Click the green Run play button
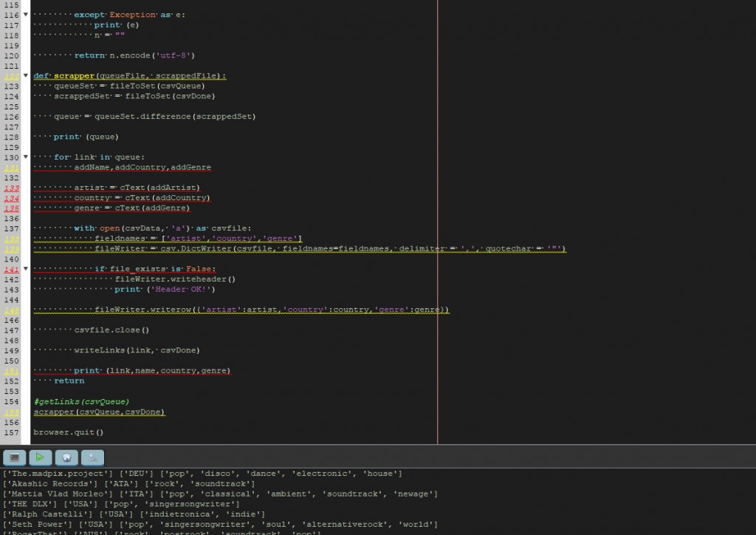The height and width of the screenshot is (535, 756). pyautogui.click(x=40, y=457)
